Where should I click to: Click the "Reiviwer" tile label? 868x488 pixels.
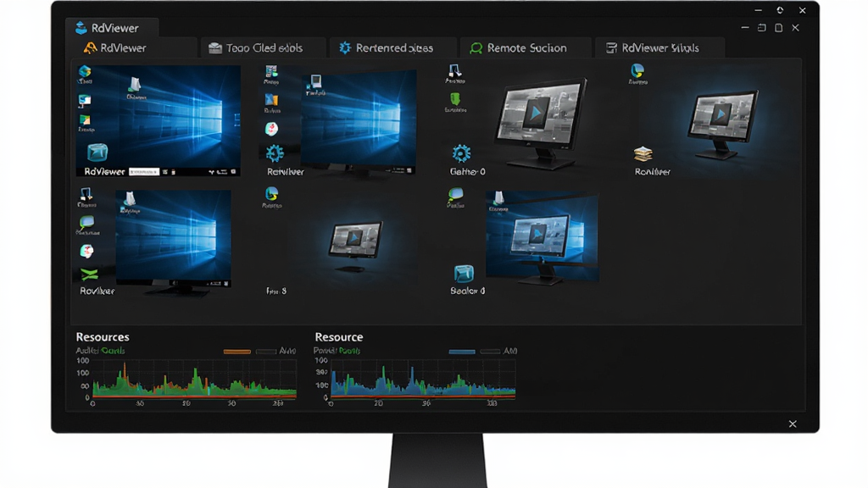pos(286,172)
